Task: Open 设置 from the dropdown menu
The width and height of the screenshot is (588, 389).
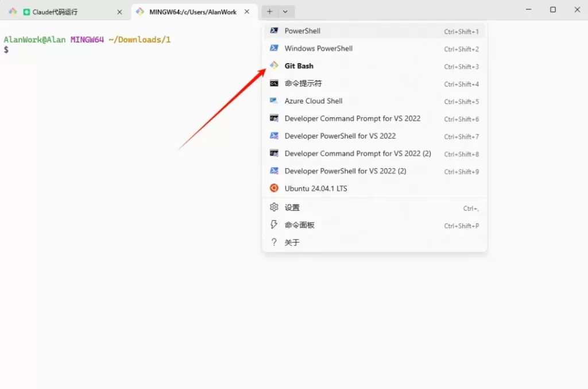Action: click(x=374, y=207)
